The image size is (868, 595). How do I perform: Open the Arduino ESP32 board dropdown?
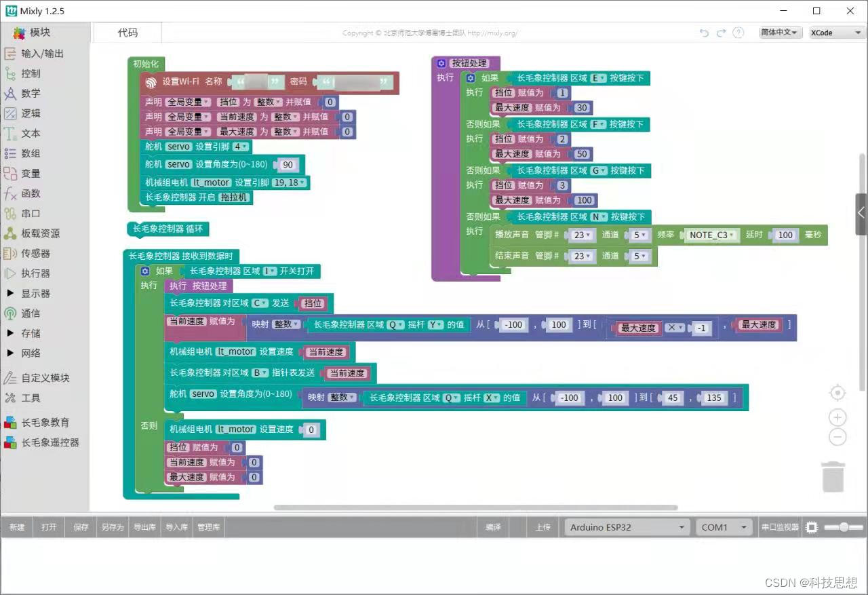(x=627, y=527)
